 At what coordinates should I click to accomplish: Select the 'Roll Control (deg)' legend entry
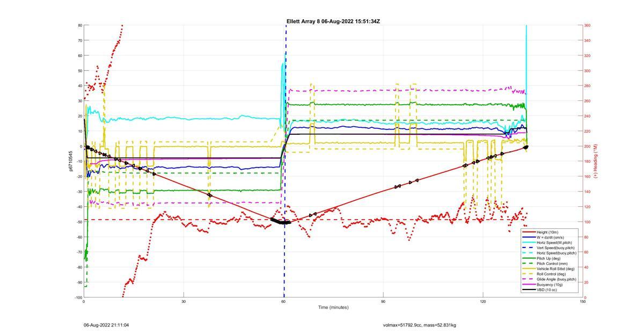551,274
